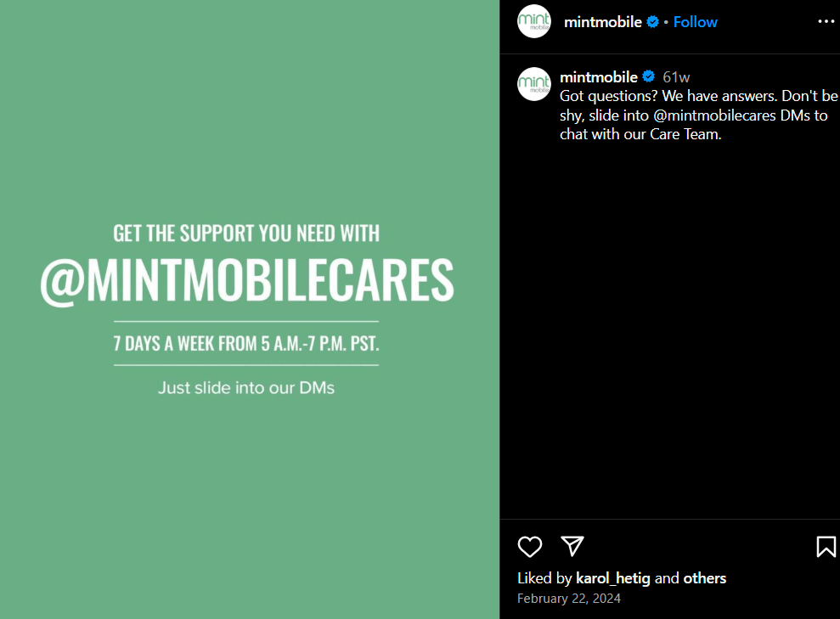Click the 'GET THE SUPPORT YOU NEED WITH' headline

pyautogui.click(x=246, y=233)
